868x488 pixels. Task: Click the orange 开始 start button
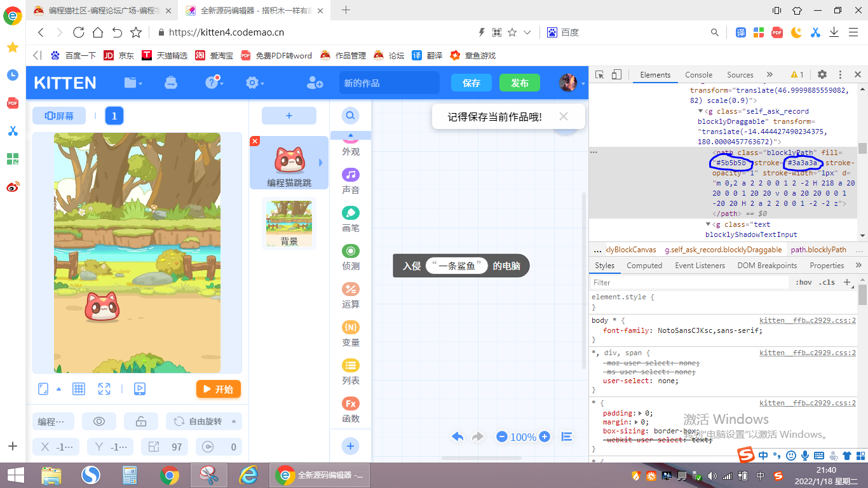pyautogui.click(x=219, y=389)
